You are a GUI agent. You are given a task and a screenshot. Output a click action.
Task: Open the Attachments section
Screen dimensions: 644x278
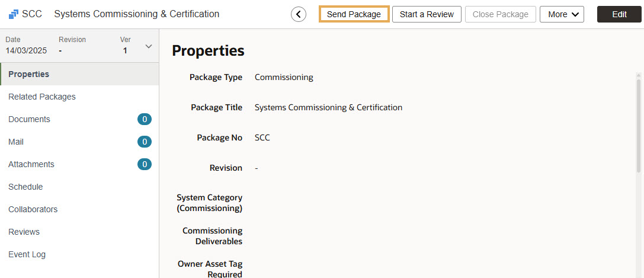(31, 164)
